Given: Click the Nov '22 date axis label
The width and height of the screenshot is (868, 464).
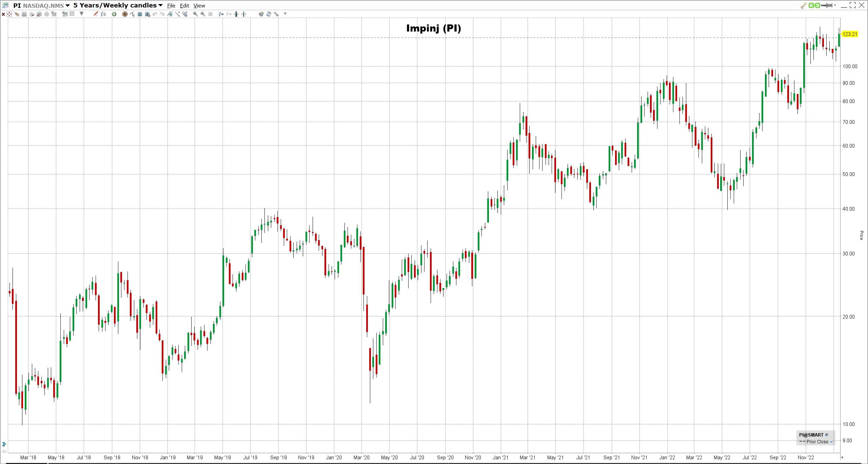Looking at the screenshot, I should point(806,457).
